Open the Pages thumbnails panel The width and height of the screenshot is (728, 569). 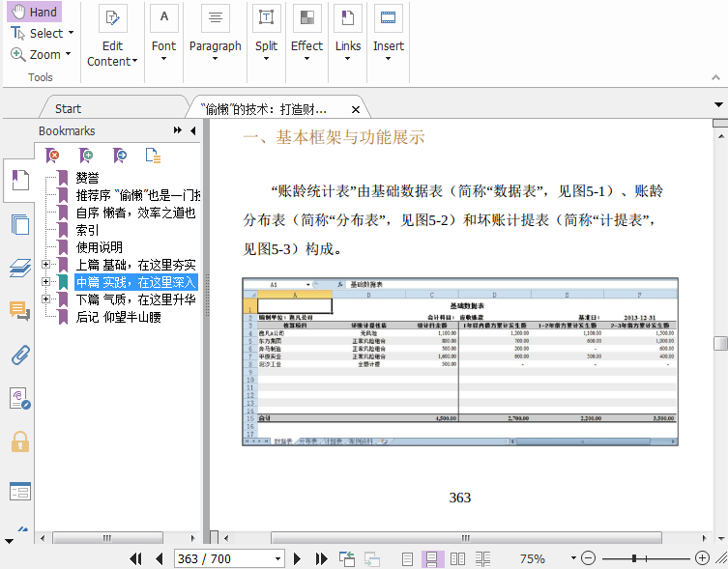click(19, 224)
